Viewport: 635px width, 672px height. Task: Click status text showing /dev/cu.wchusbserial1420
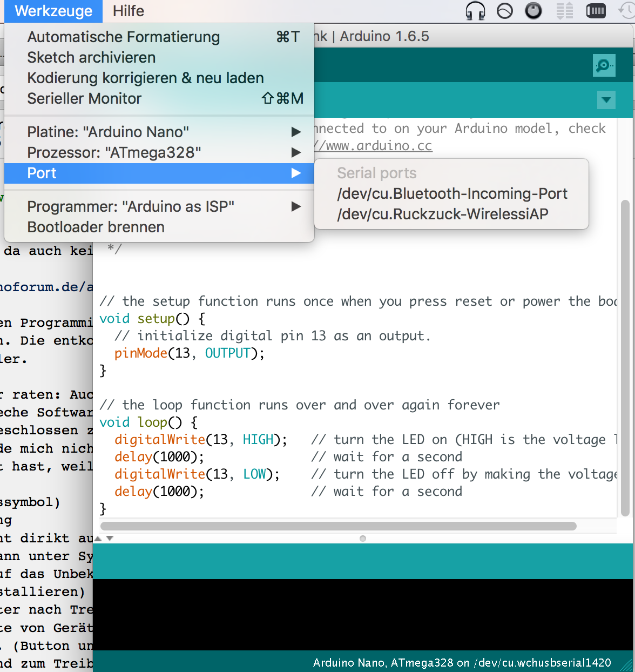(x=542, y=663)
